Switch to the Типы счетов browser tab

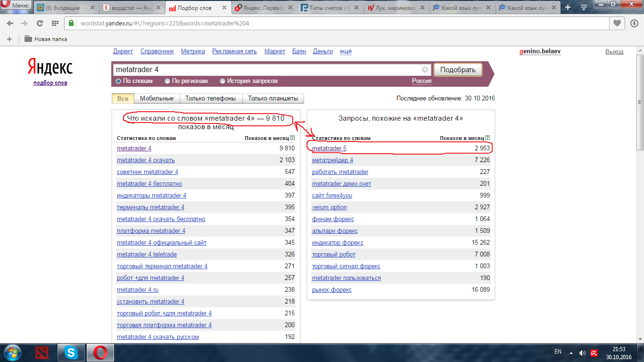tap(329, 8)
